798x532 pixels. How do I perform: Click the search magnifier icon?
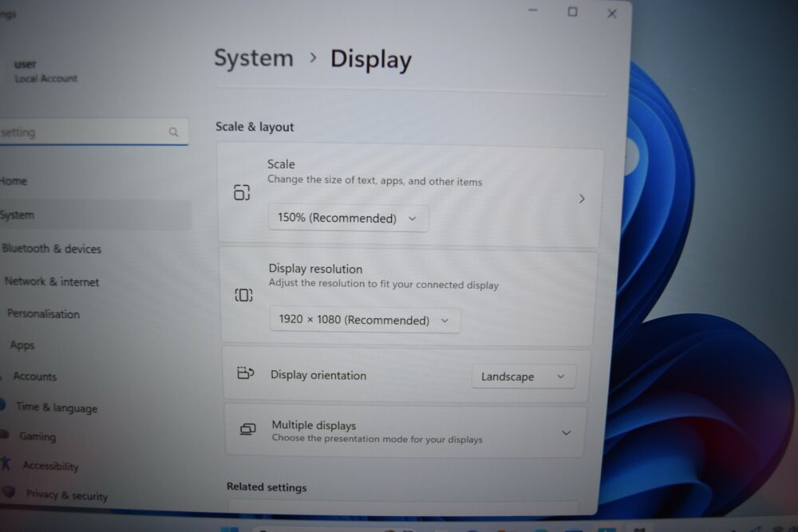(173, 132)
